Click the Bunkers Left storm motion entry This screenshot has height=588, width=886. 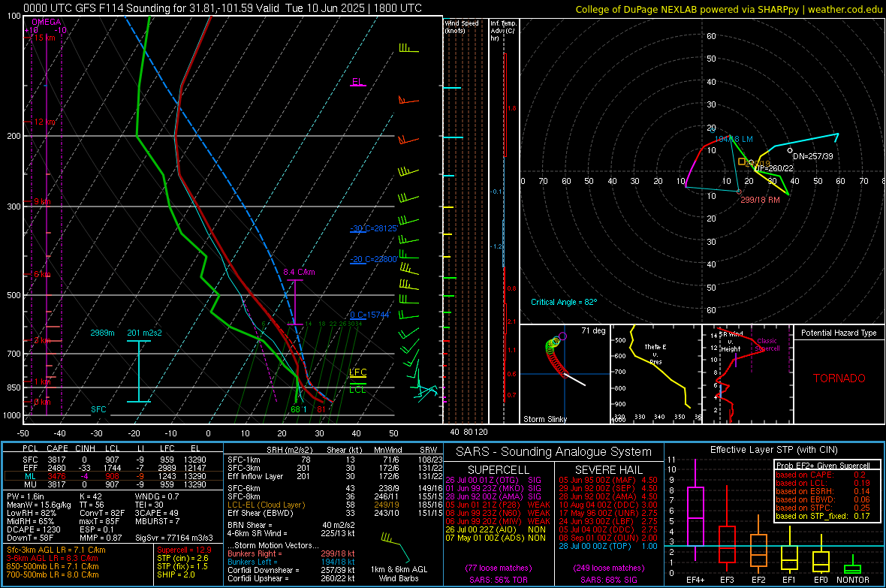pos(291,562)
